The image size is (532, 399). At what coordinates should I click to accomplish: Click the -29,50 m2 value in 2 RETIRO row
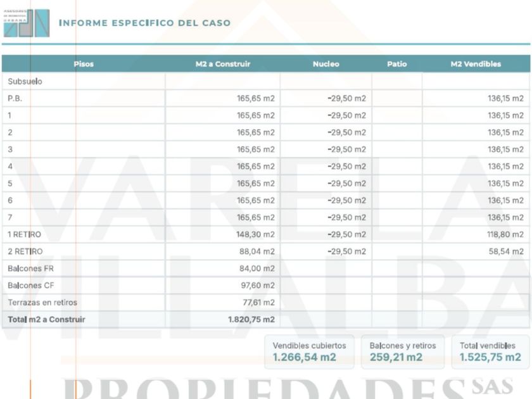[347, 251]
